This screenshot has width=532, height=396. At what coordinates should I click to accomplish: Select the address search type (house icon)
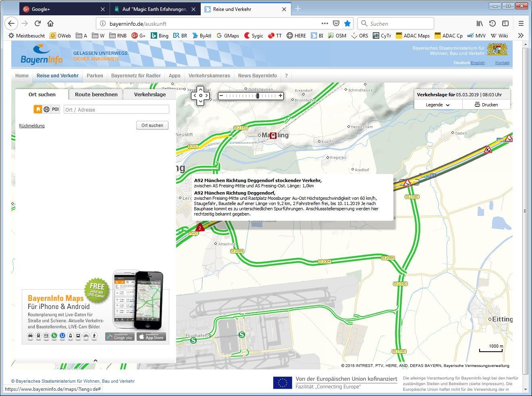38,109
